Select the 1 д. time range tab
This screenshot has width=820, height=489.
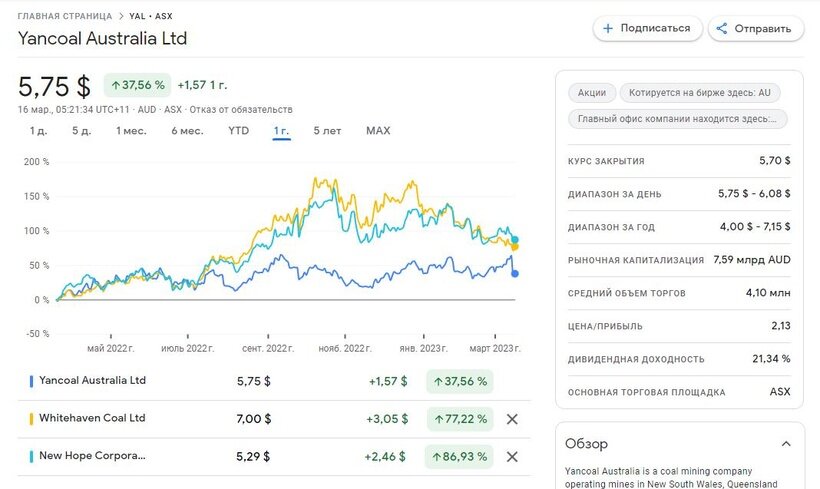coord(38,131)
